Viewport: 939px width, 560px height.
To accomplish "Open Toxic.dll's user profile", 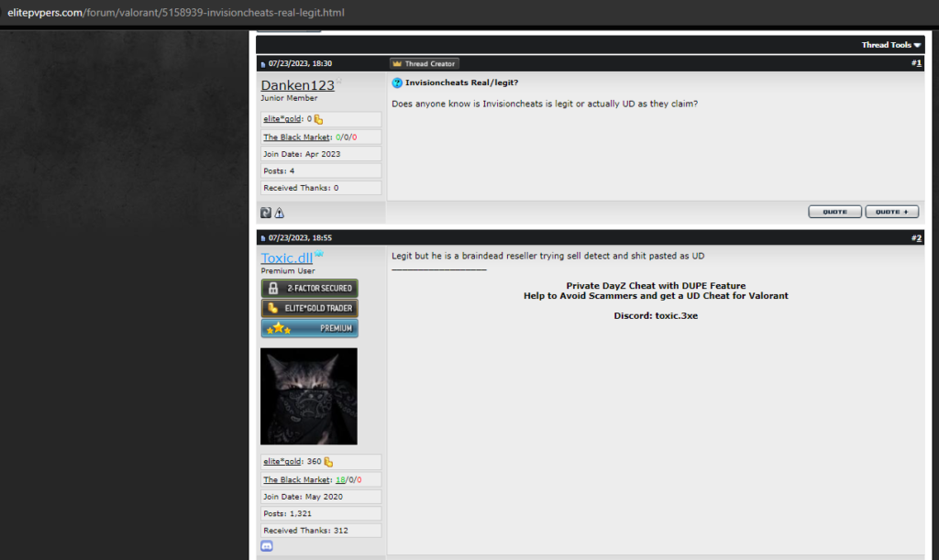I will click(x=286, y=258).
